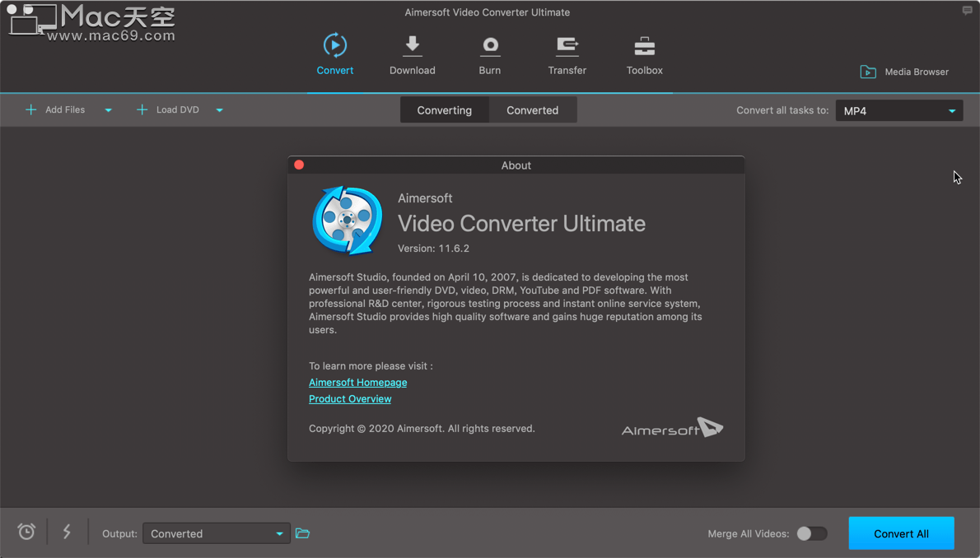980x558 pixels.
Task: Click the notification icon in the title bar
Action: (968, 11)
